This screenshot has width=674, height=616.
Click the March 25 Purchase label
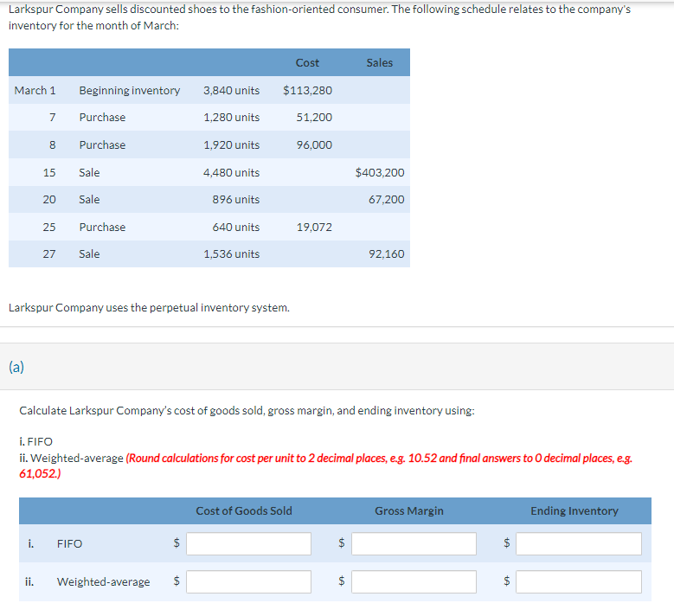102,227
